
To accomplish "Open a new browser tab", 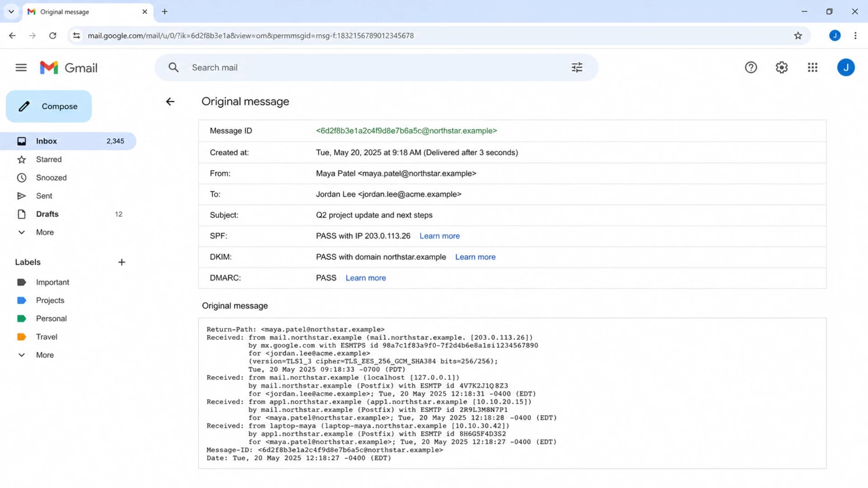I will [x=165, y=12].
